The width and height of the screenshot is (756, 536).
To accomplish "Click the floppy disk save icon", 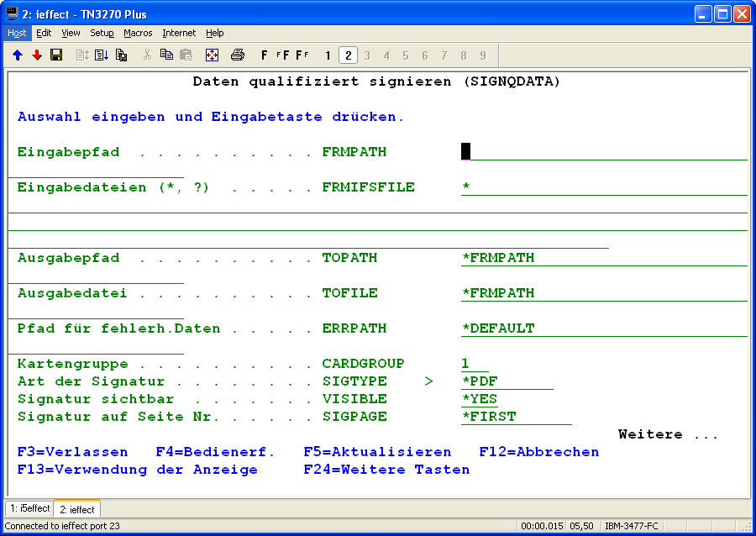I will tap(56, 55).
